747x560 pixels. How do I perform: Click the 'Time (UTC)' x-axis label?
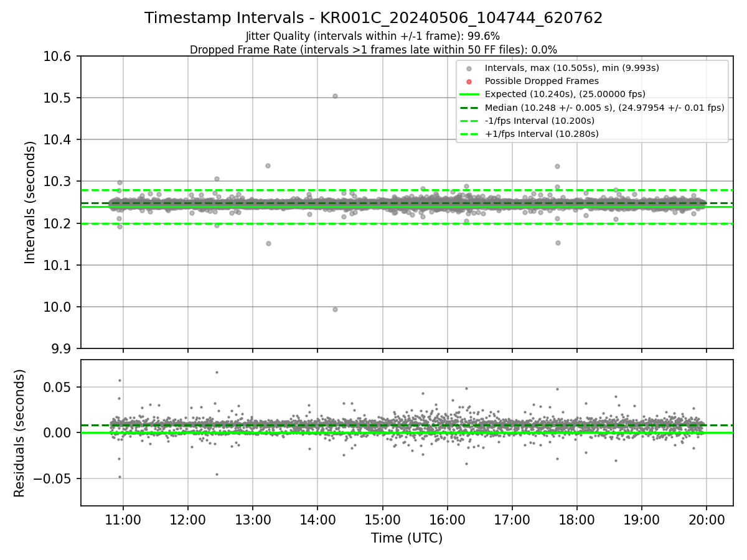[x=406, y=538]
